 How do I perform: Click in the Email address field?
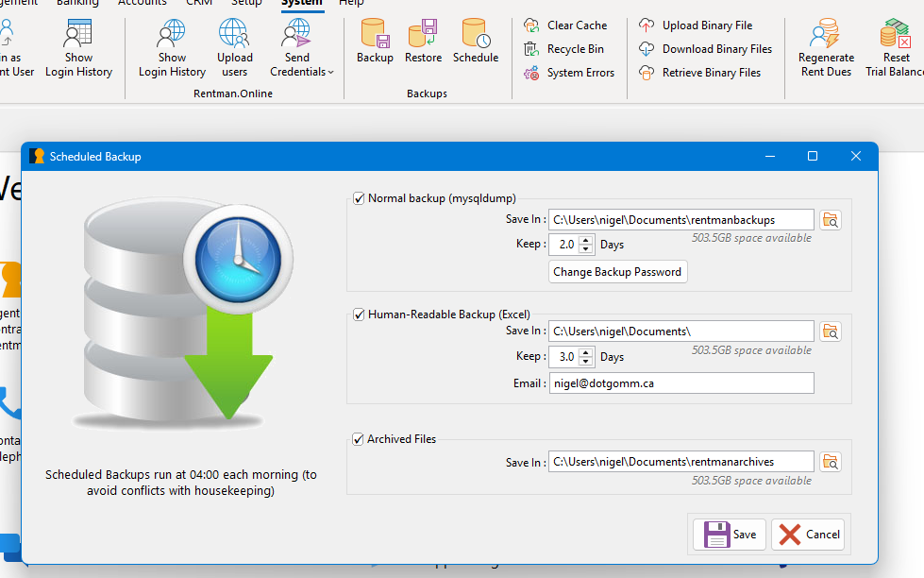tap(681, 382)
